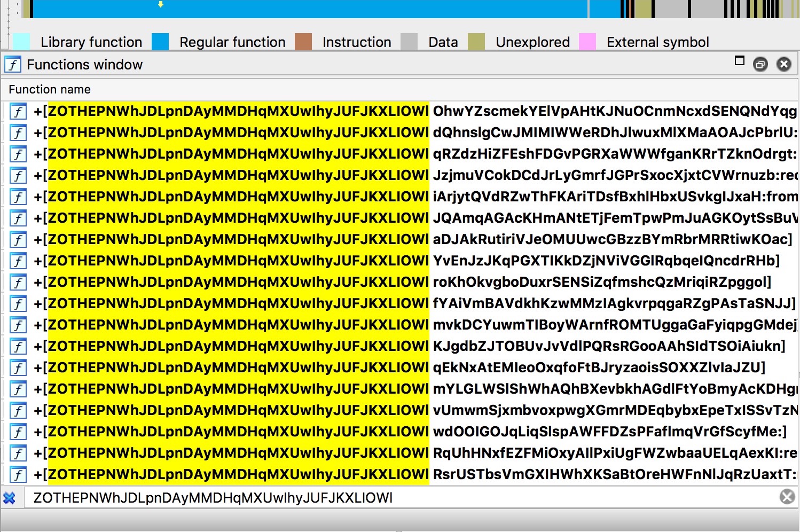This screenshot has width=800, height=532.
Task: Click the Library function cyan legend swatch
Action: [x=21, y=42]
